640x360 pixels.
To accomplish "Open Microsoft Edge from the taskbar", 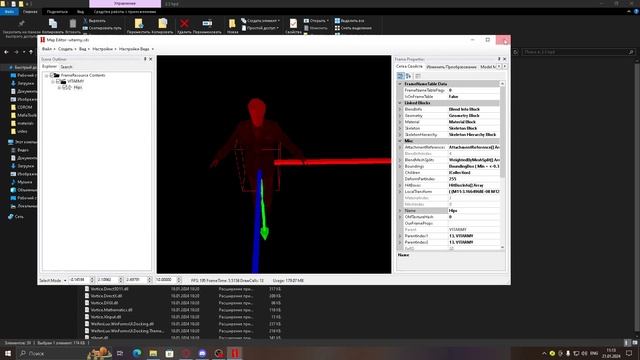I will (x=137, y=353).
